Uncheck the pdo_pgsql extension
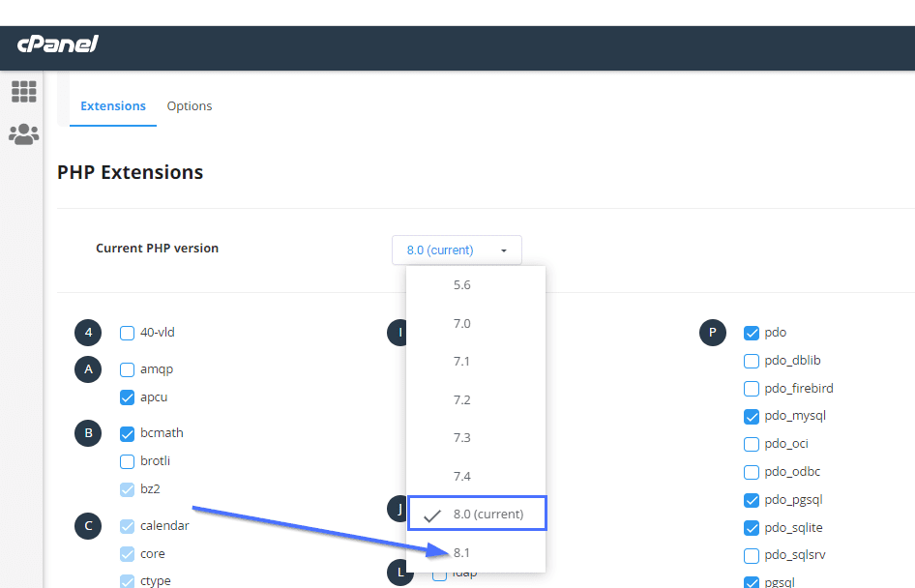Screen dimensions: 915x588 [x=752, y=501]
